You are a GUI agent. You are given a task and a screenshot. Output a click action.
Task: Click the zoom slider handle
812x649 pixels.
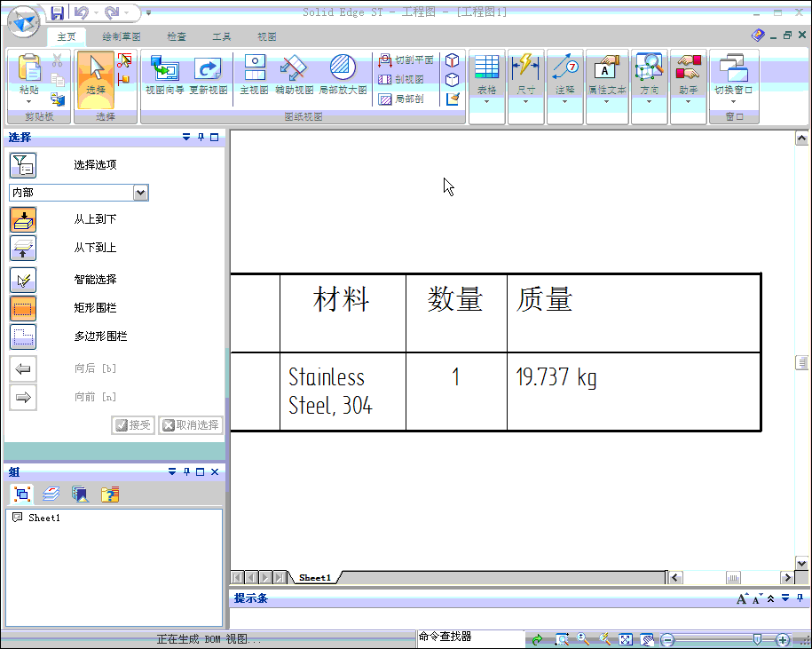757,639
